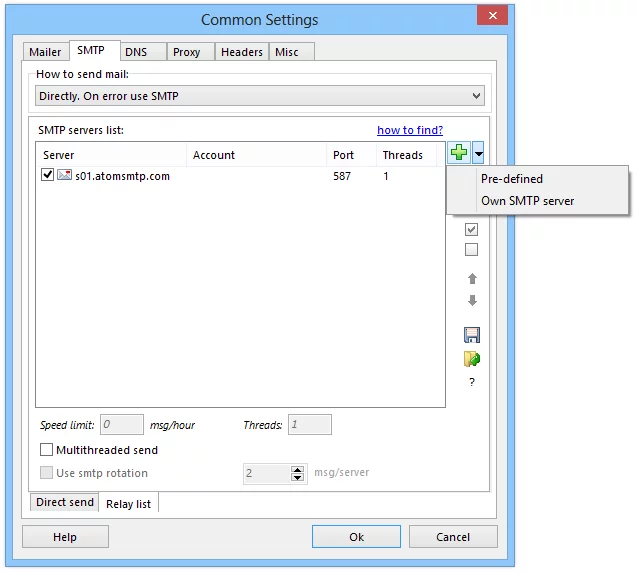
Task: Click the uncheck all servers icon
Action: coord(472,250)
